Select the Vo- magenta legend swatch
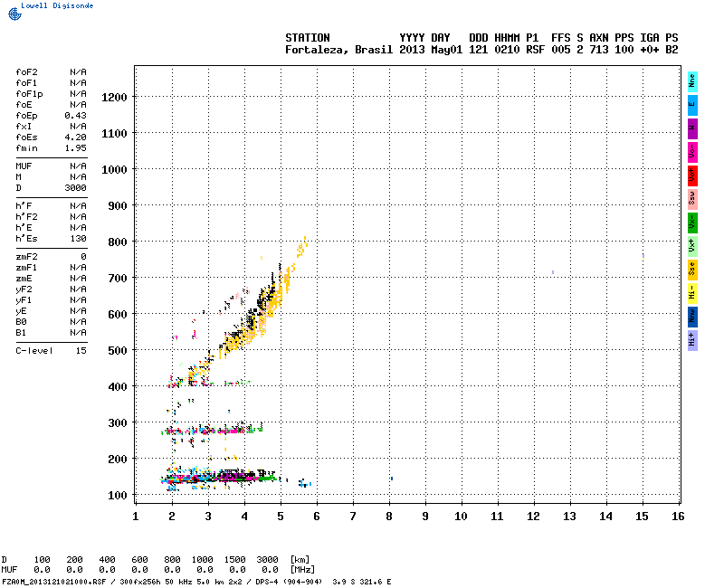724x588 pixels. (x=692, y=152)
